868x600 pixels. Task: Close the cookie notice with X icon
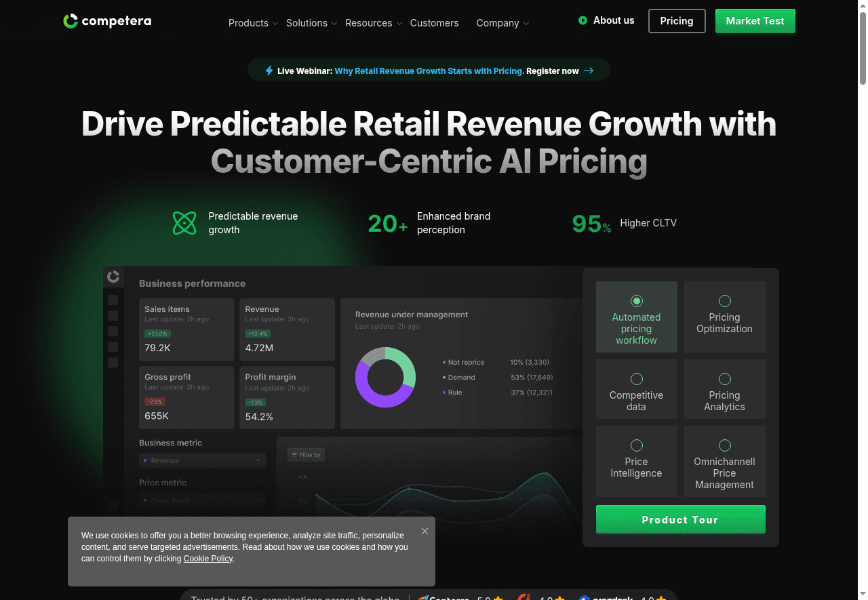tap(425, 532)
